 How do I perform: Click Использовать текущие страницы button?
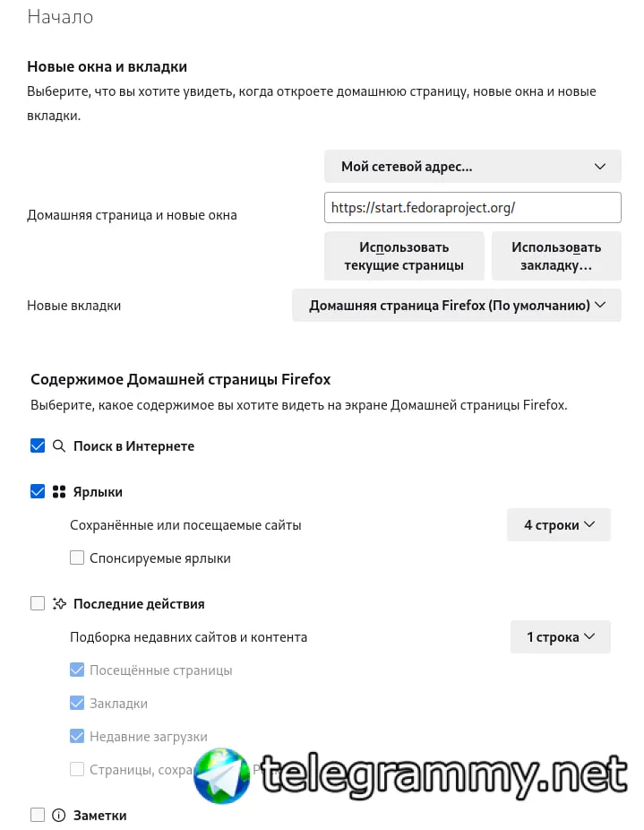point(404,255)
